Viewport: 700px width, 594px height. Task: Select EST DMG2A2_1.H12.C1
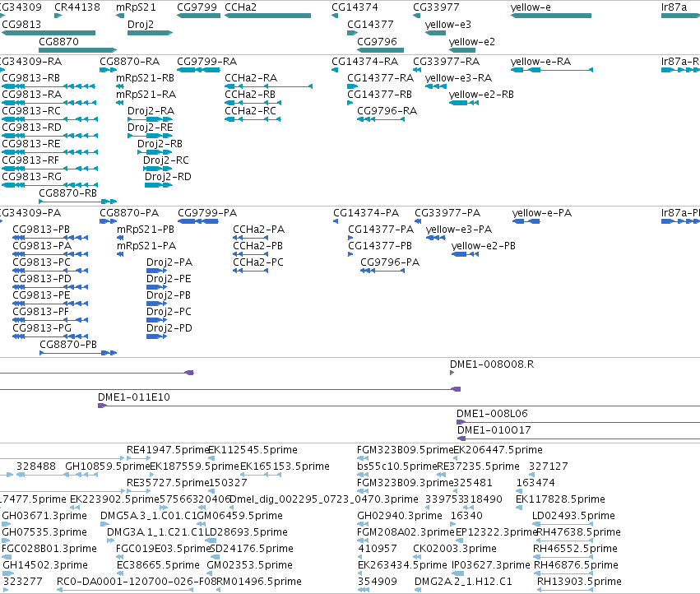(418, 590)
